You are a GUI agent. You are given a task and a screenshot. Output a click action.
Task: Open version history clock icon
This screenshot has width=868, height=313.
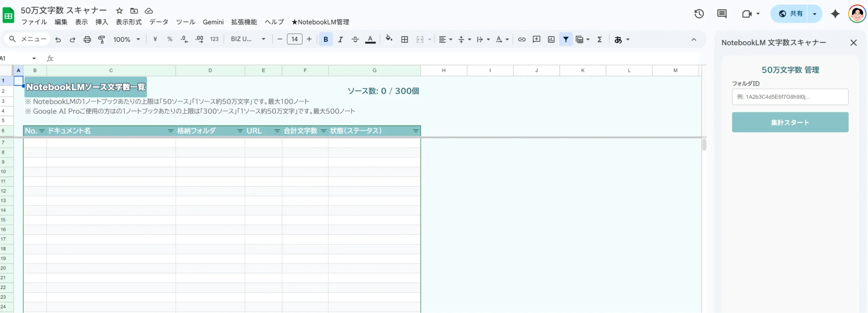699,14
